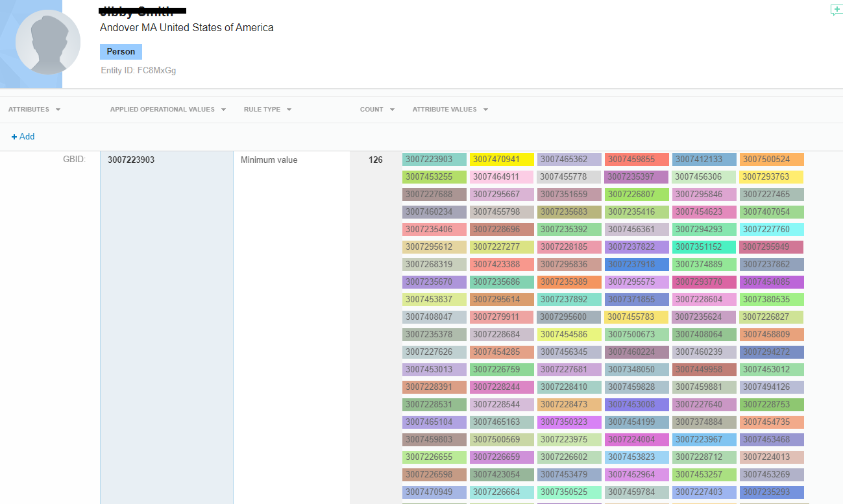Open the COUNT column dropdown
The image size is (843, 504).
[392, 110]
